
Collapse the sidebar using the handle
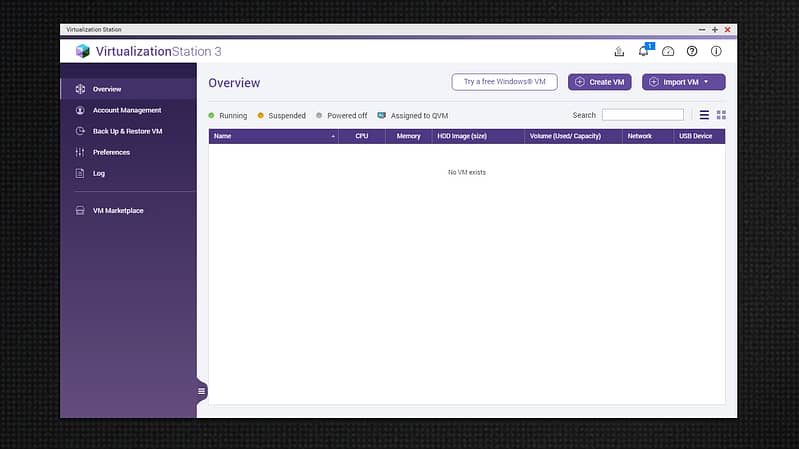pos(202,391)
